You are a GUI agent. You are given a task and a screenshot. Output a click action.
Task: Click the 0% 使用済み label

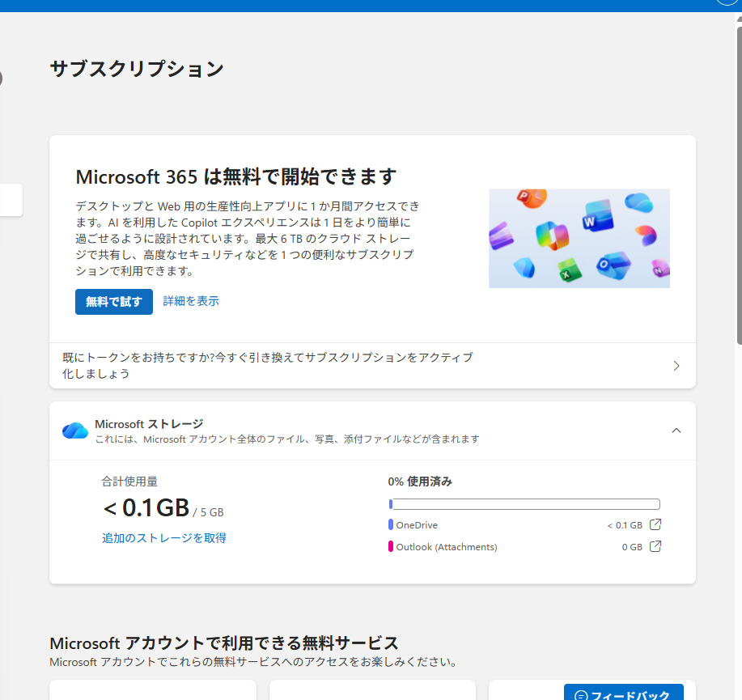(420, 482)
